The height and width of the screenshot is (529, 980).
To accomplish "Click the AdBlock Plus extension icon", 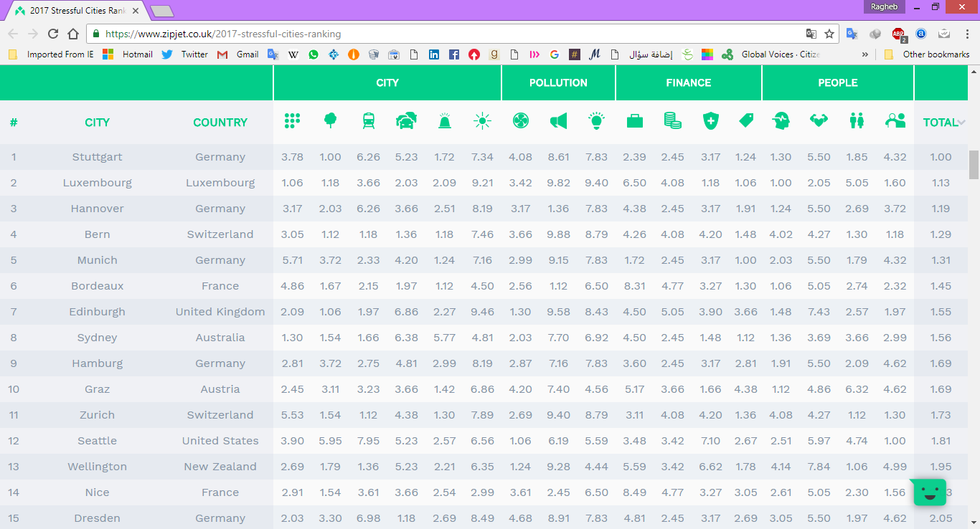I will click(898, 34).
